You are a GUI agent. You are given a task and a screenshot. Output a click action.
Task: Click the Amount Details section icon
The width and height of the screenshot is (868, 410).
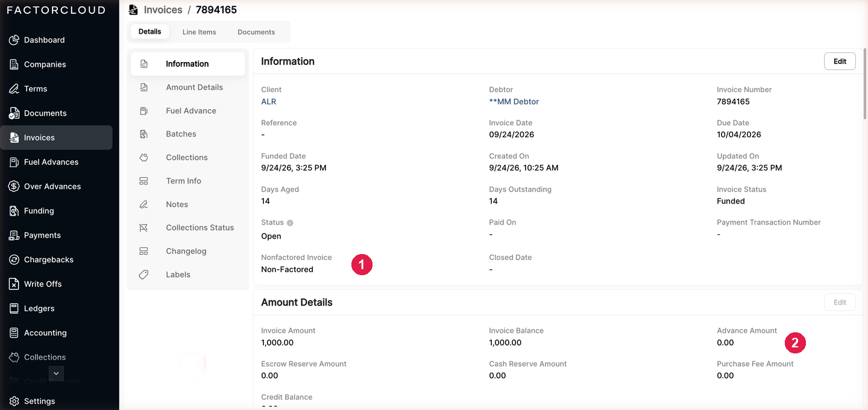point(143,87)
